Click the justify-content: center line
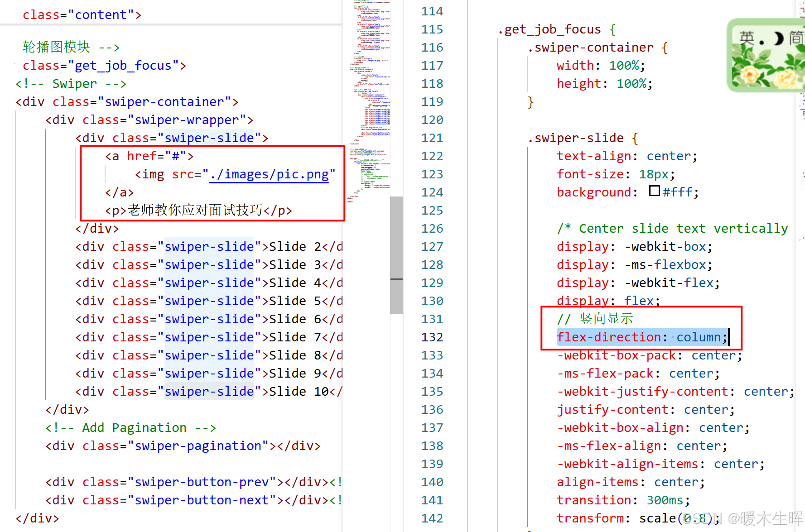This screenshot has height=532, width=805. tap(646, 410)
